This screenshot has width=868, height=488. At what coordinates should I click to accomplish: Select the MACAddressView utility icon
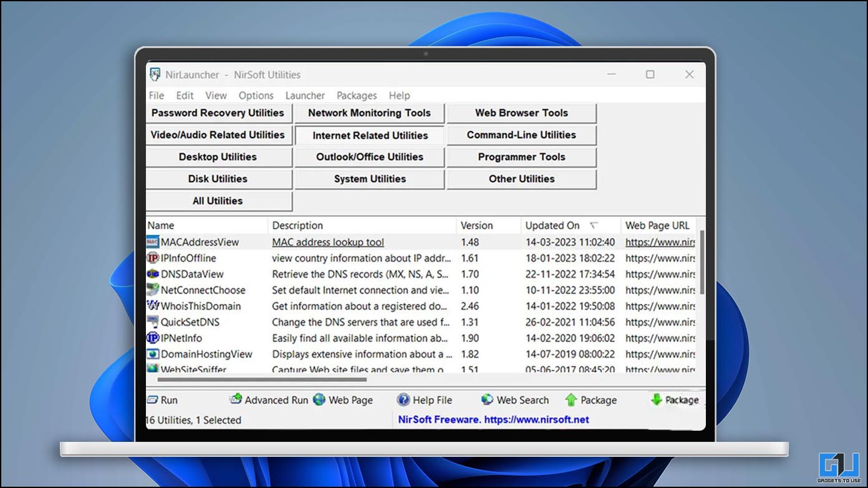click(x=153, y=242)
